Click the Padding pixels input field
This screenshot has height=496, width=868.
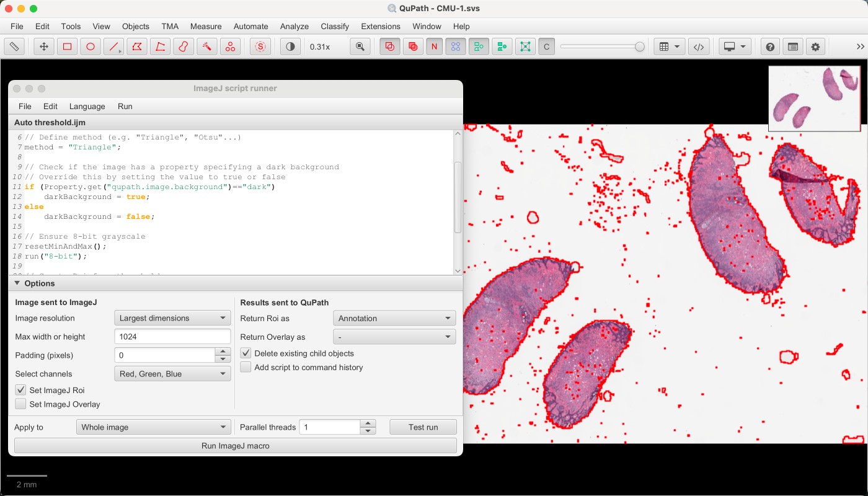pos(165,355)
